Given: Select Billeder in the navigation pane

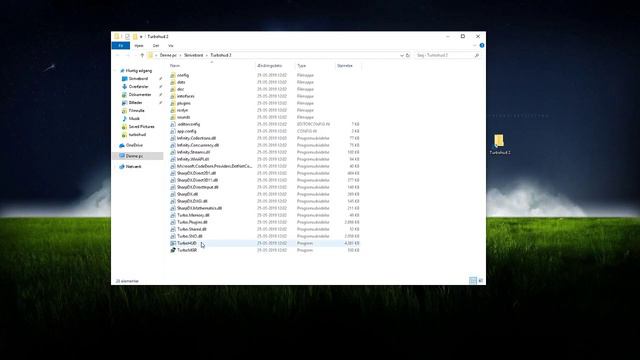Looking at the screenshot, I should click(136, 103).
